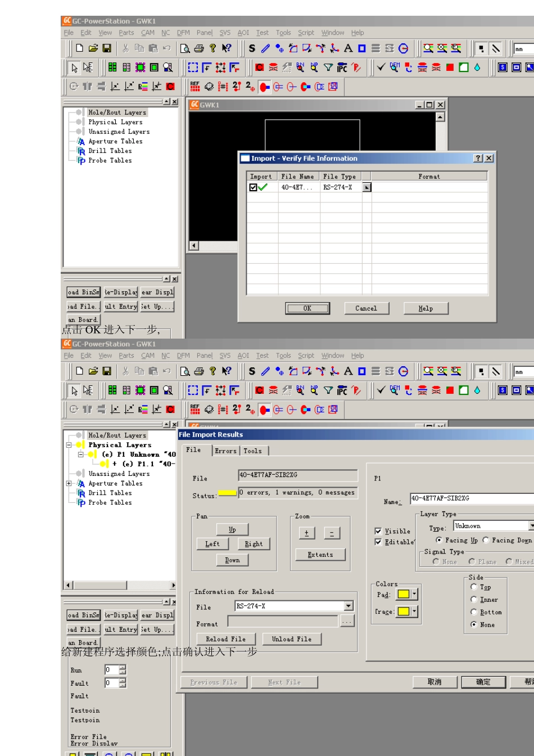
Task: Click Cancel in Import Verify File Information
Action: pyautogui.click(x=366, y=308)
